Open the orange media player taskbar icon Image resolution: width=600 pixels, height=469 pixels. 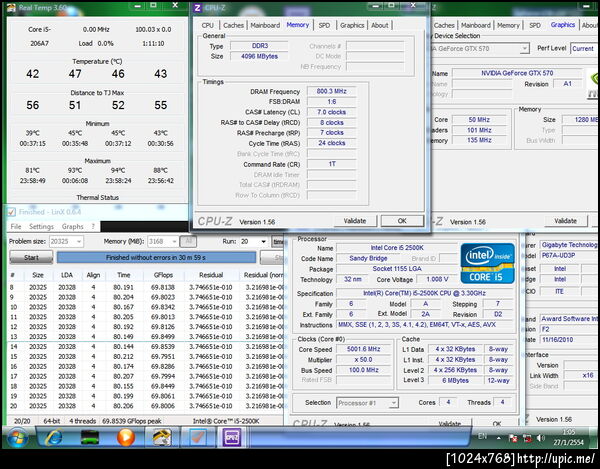click(x=126, y=437)
